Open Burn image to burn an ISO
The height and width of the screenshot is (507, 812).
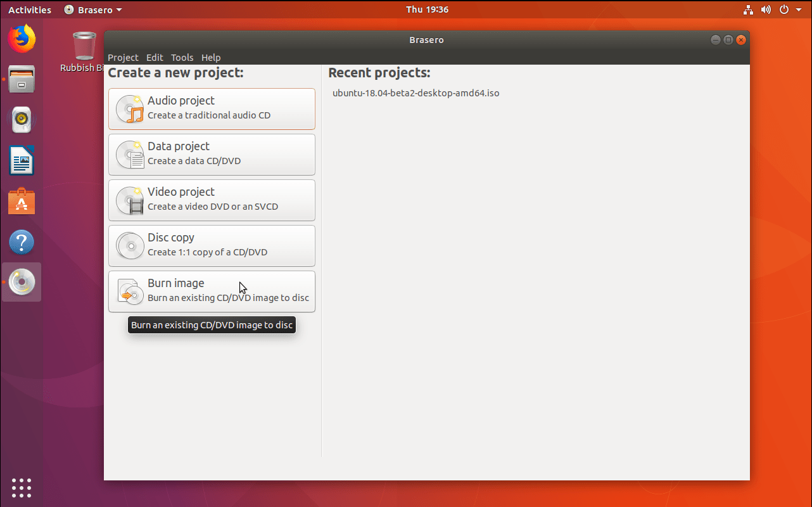tap(212, 292)
